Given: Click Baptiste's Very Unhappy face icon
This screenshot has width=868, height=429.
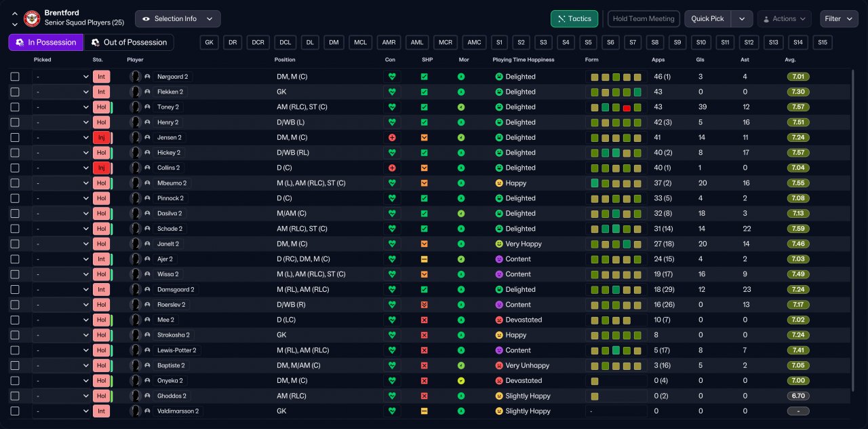Looking at the screenshot, I should click(x=499, y=365).
